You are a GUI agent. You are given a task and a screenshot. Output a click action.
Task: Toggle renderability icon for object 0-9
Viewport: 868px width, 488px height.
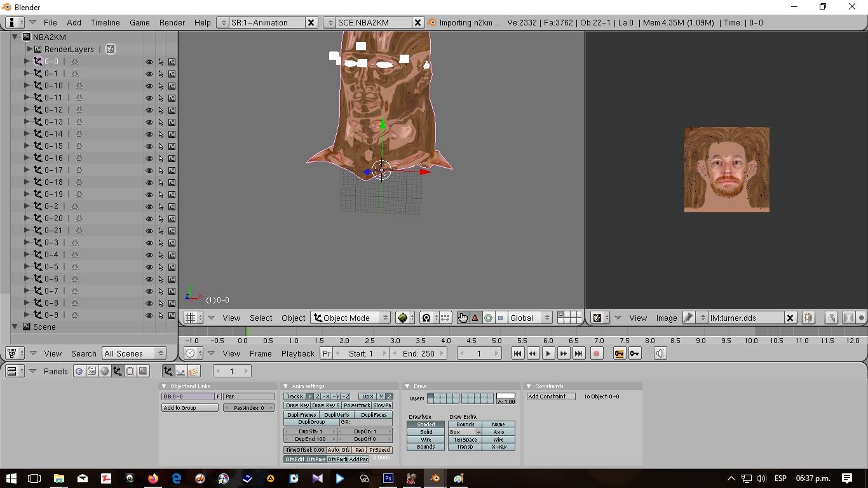172,315
